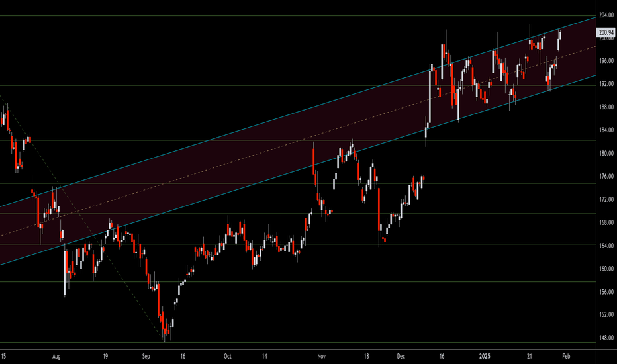
Task: Click the 21 date label after 2025
Action: [x=530, y=357]
